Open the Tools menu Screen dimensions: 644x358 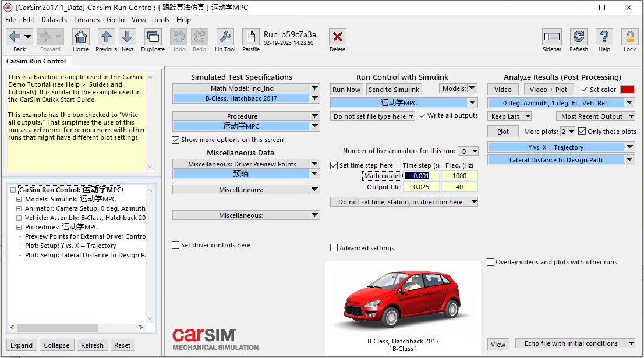click(161, 20)
